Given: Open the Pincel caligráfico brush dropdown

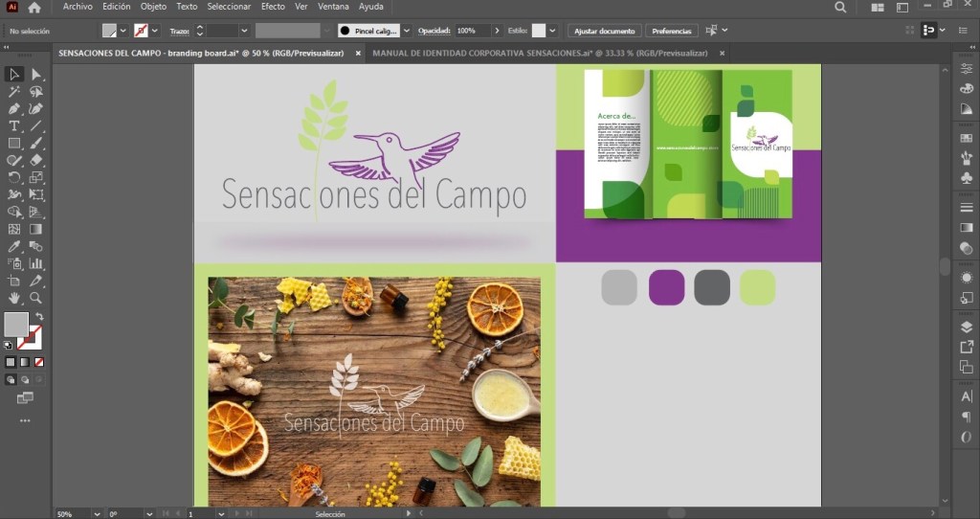Looking at the screenshot, I should pyautogui.click(x=407, y=31).
